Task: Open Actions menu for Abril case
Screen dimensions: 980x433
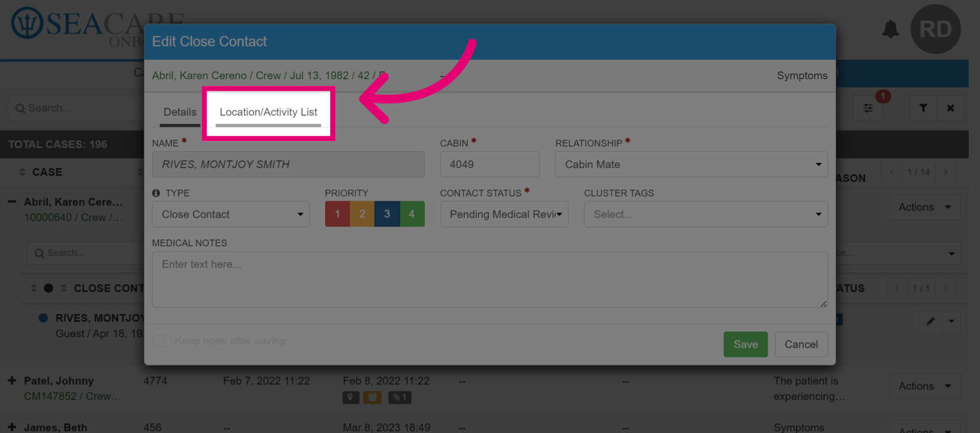Action: click(x=925, y=207)
